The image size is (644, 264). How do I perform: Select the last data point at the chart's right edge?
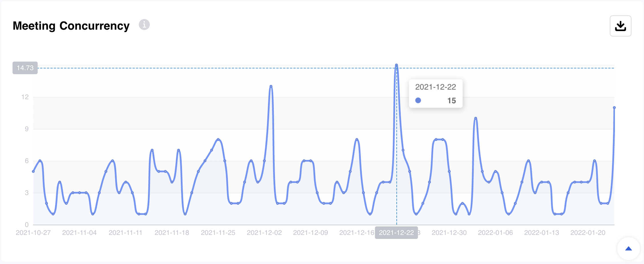[x=614, y=108]
